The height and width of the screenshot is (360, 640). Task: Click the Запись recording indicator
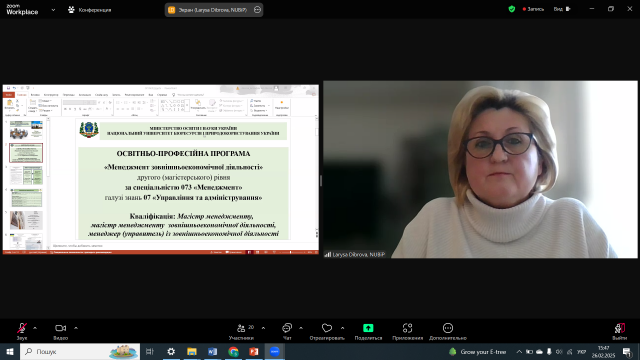pos(533,9)
